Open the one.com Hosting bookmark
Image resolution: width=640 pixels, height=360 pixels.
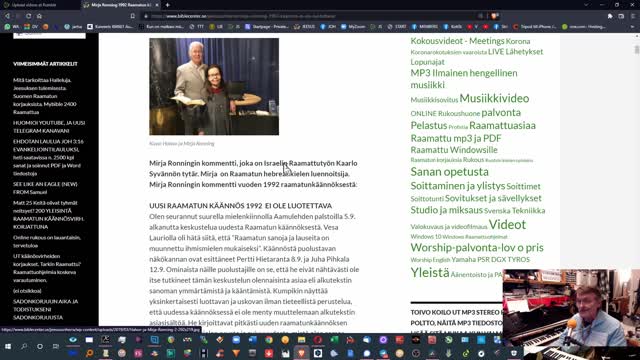pos(583,27)
